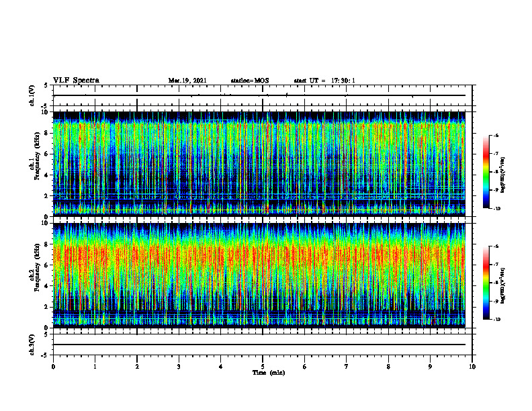Click the "4" tick on ch.1 frequency axis
The height and width of the screenshot is (411, 532).
click(x=48, y=175)
